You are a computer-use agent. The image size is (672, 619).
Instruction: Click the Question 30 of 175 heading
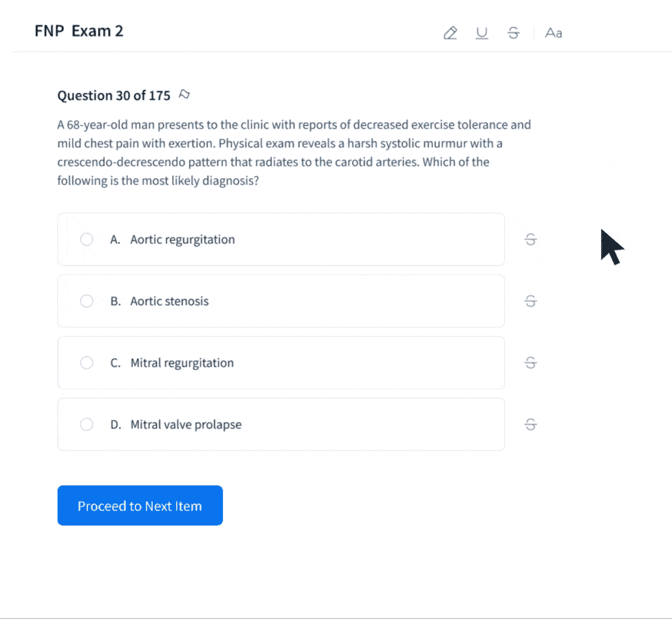pos(114,96)
